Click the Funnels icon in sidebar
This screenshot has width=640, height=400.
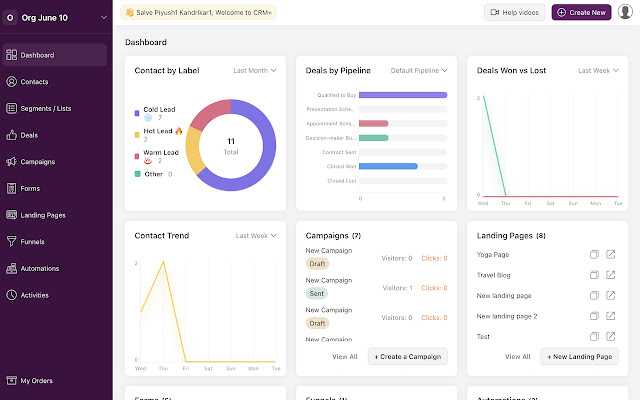point(12,241)
